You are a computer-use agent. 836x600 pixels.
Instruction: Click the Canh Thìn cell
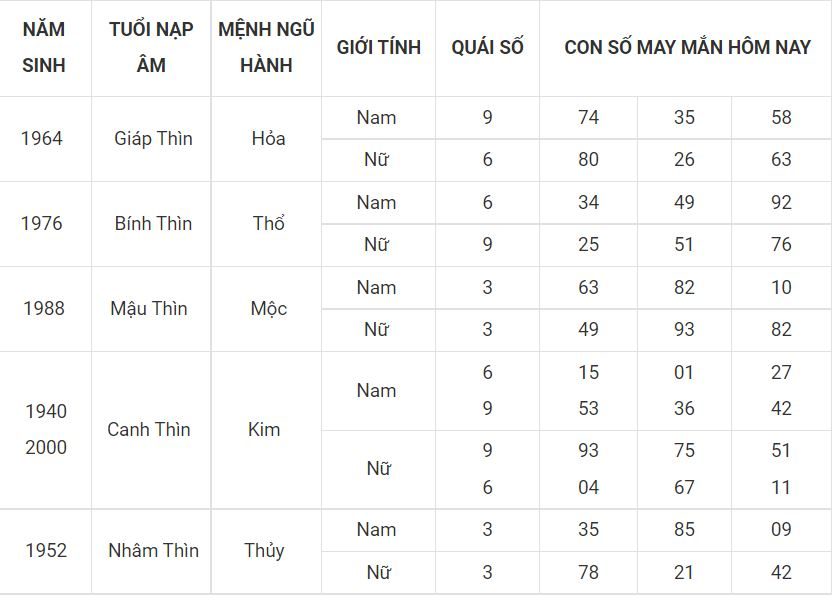(x=149, y=429)
